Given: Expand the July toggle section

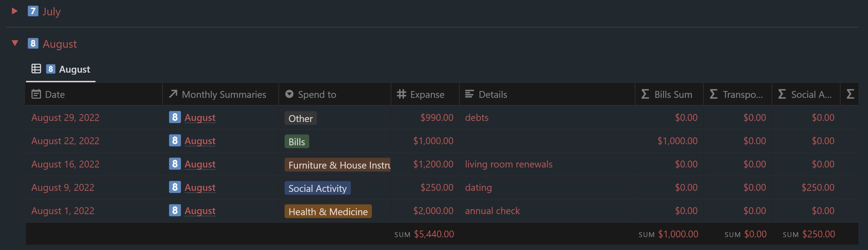Looking at the screenshot, I should [x=15, y=11].
